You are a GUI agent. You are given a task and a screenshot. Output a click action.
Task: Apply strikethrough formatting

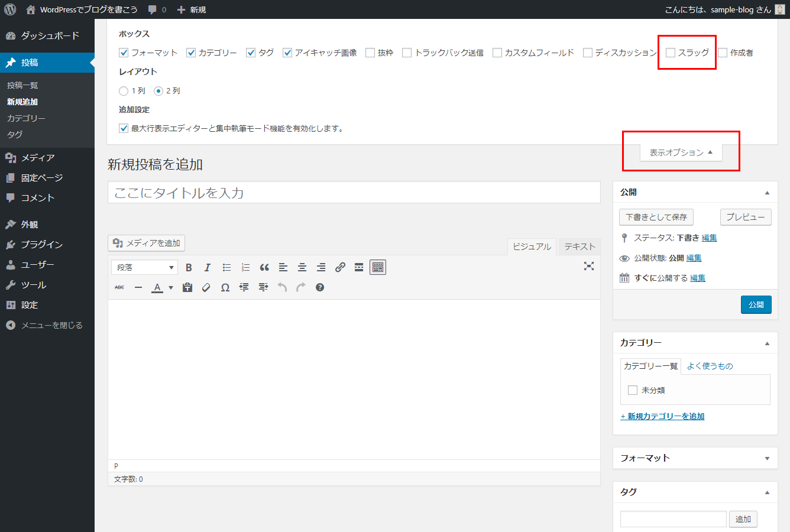(x=119, y=287)
